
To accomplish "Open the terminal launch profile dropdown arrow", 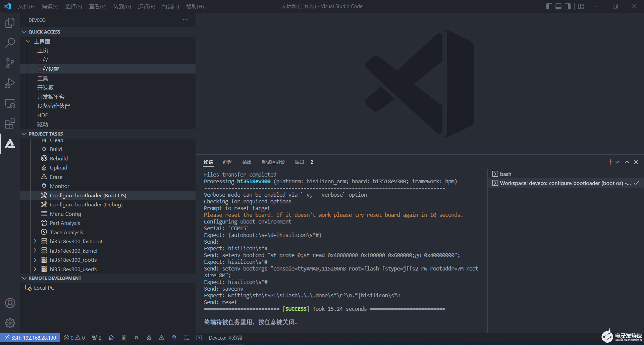I will click(617, 162).
